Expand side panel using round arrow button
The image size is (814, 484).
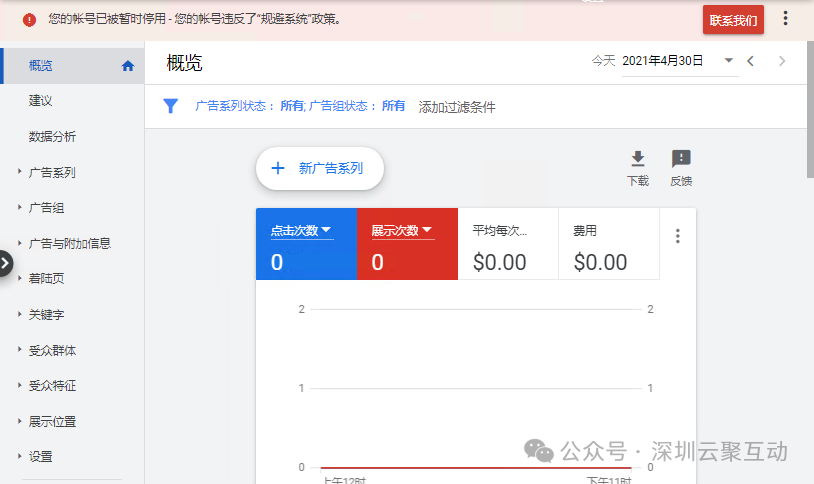click(x=5, y=263)
